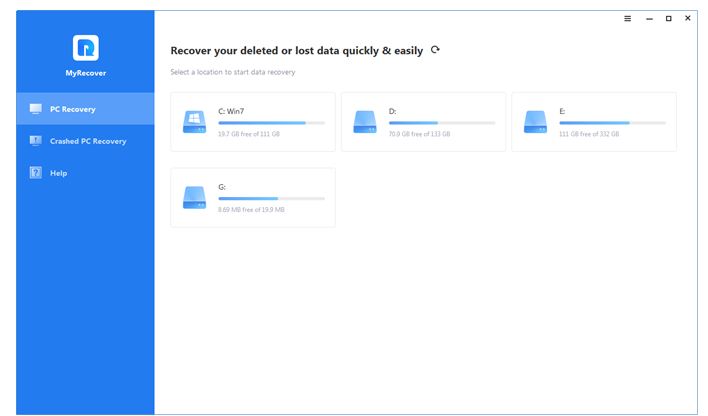Click the G: drive usage bar
The image size is (708, 416).
(x=271, y=198)
